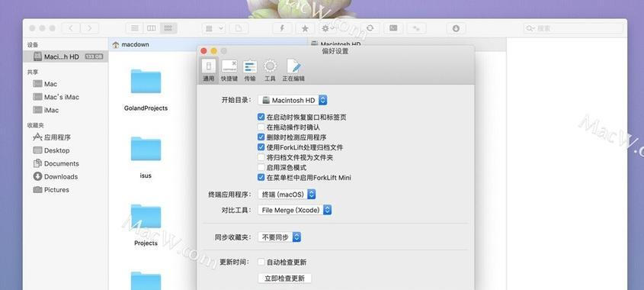This screenshot has width=644, height=290.
Task: Uncheck 删除时检测应用程序
Action: click(261, 137)
